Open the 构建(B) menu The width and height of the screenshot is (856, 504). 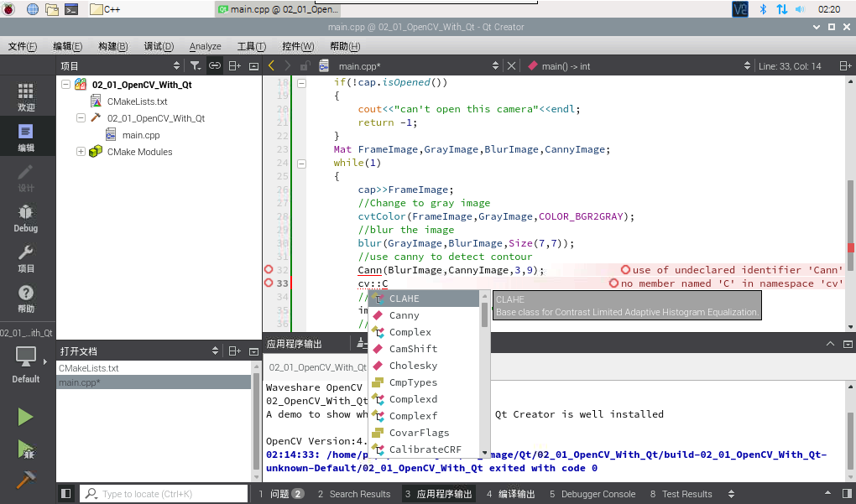[x=113, y=46]
